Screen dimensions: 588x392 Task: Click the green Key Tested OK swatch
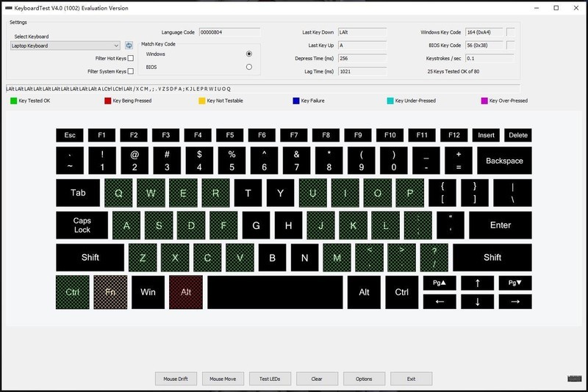pyautogui.click(x=13, y=101)
